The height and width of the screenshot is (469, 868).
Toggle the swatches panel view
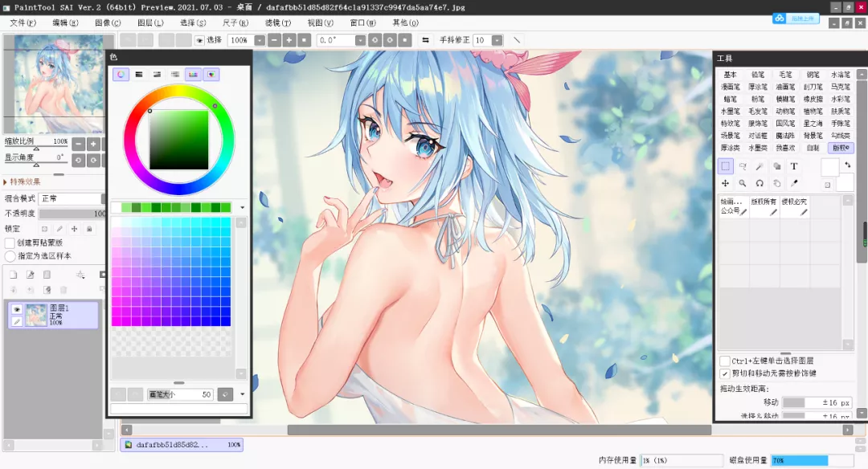pos(193,74)
